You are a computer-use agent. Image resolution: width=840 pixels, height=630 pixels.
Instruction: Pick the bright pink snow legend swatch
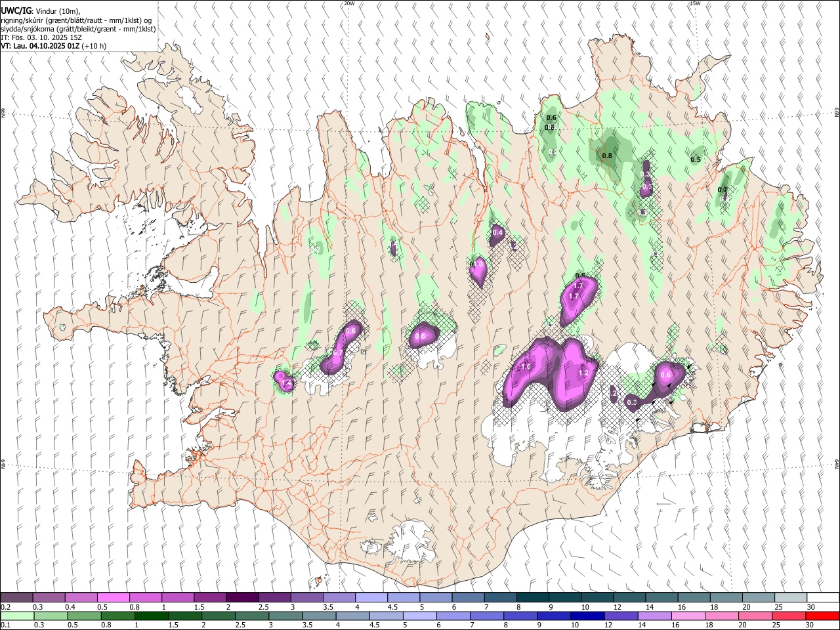coord(113,597)
